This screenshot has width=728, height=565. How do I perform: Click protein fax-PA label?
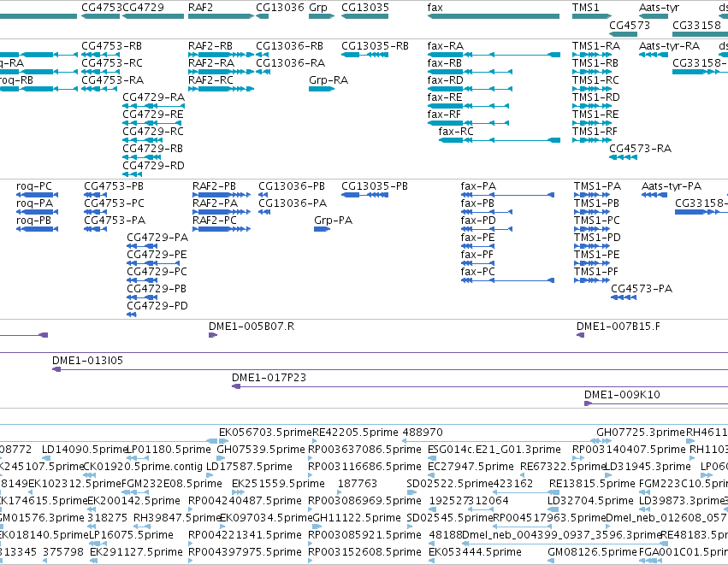pos(478,186)
